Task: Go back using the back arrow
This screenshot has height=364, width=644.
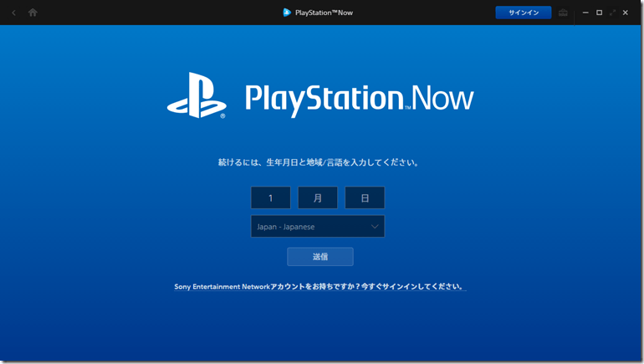Action: 13,13
